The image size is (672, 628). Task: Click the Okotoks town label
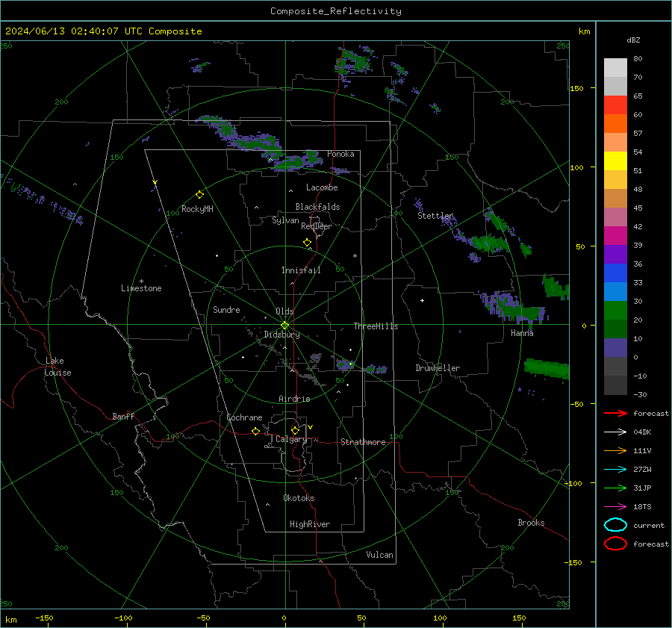(x=299, y=498)
